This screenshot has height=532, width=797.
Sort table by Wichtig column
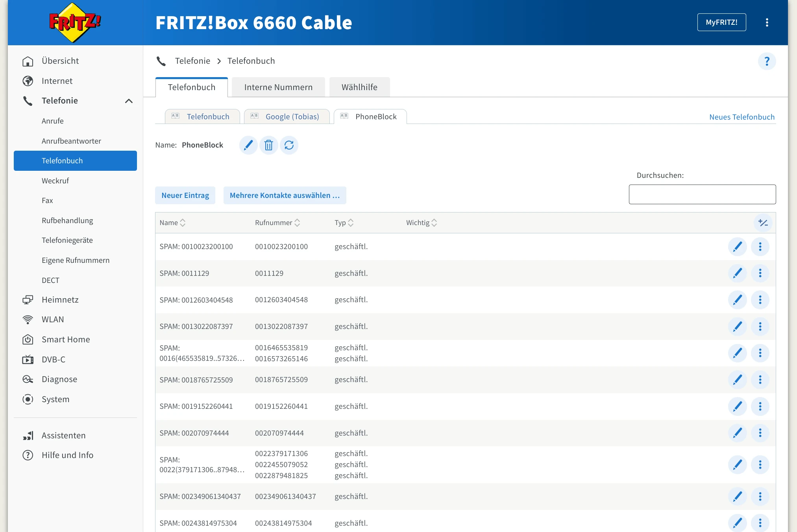tap(422, 223)
